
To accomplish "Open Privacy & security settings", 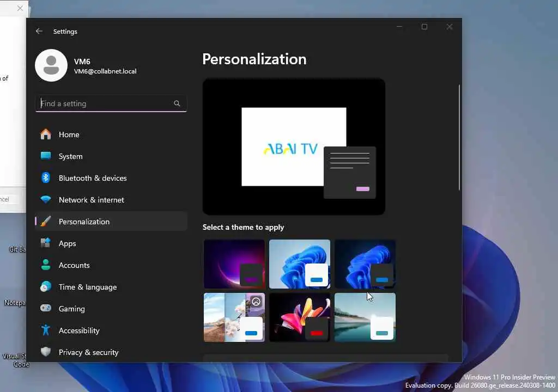I will pos(111,352).
